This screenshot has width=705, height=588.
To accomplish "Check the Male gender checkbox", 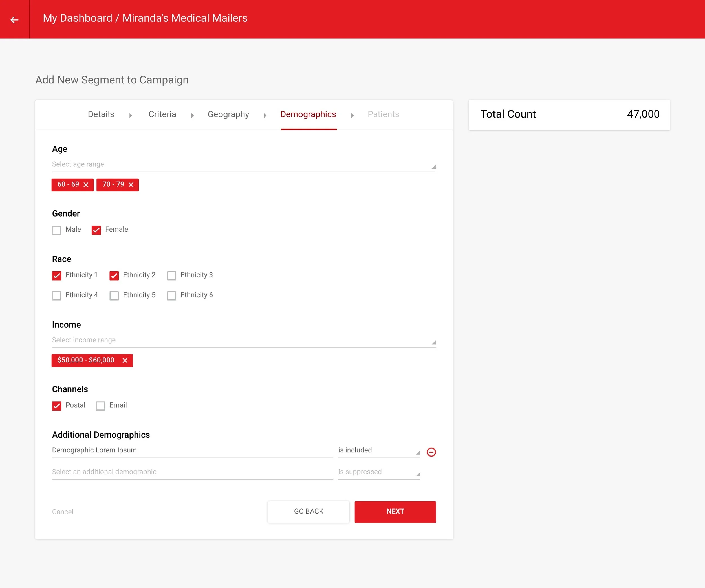I will pyautogui.click(x=57, y=230).
